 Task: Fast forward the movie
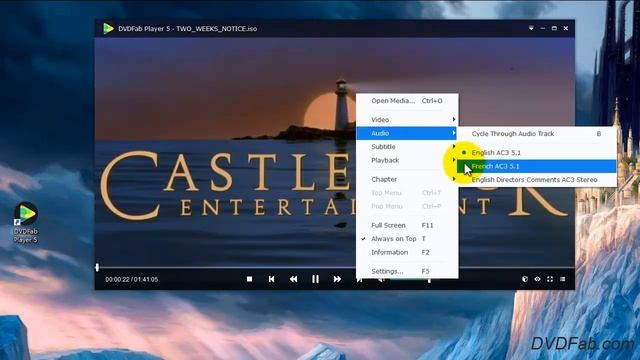337,279
